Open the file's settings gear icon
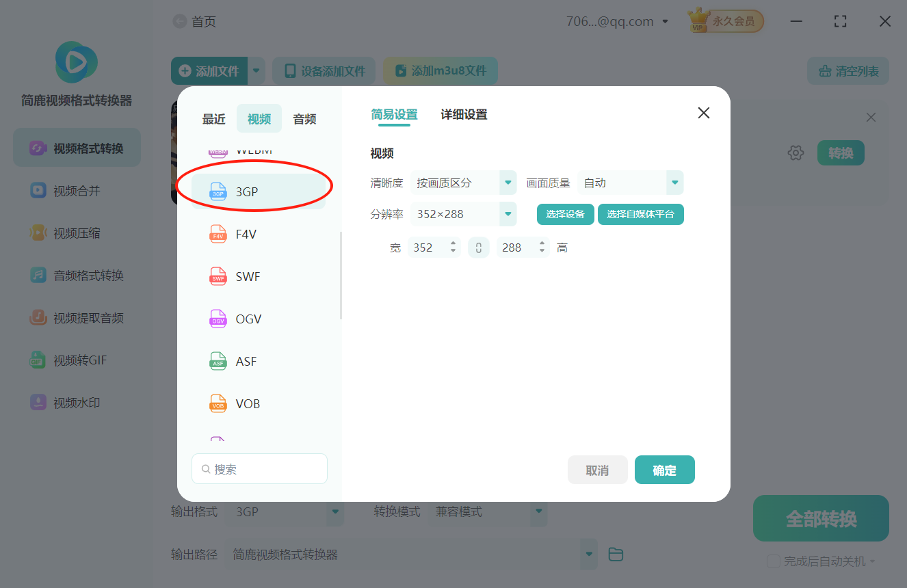Viewport: 907px width, 588px height. click(x=796, y=152)
